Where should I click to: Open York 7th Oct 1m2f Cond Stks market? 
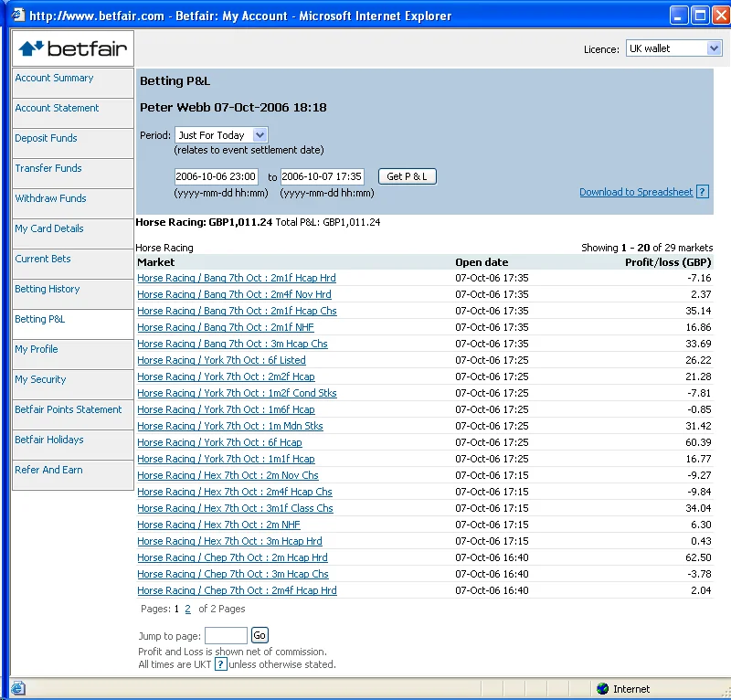[237, 393]
